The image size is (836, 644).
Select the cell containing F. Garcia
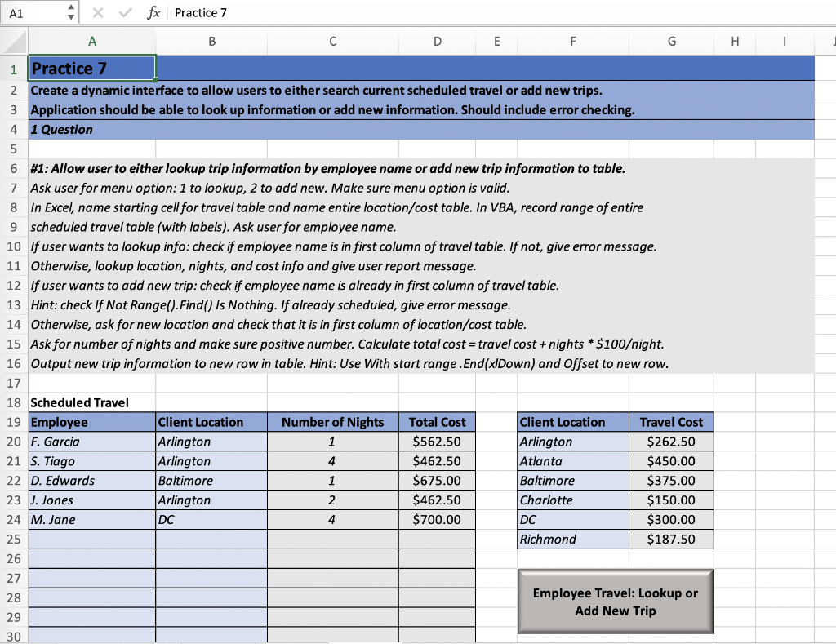91,442
